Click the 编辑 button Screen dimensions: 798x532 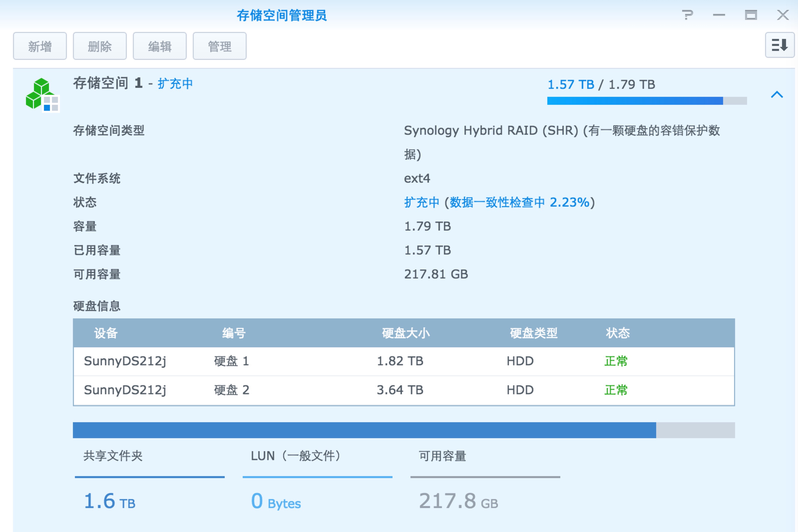point(160,46)
